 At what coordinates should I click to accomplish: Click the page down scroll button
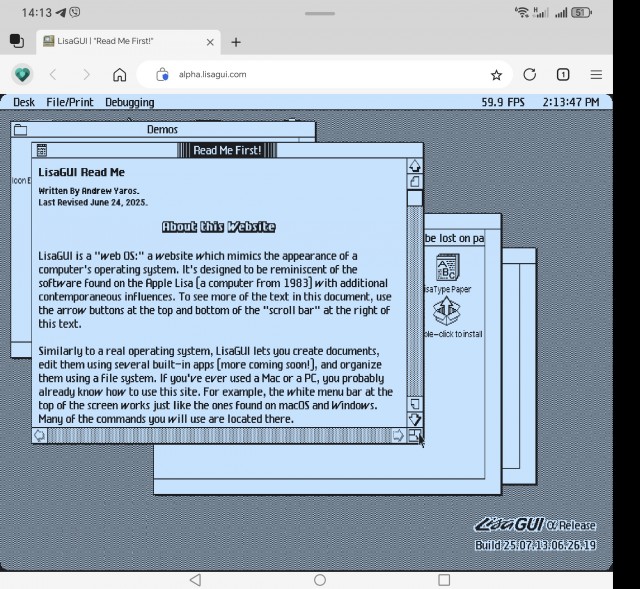[x=415, y=404]
